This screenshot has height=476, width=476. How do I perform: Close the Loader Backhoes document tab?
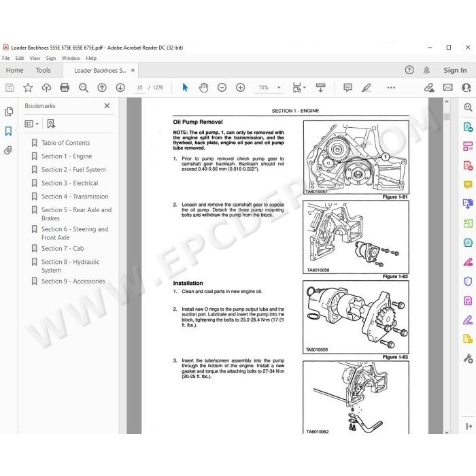(x=133, y=70)
